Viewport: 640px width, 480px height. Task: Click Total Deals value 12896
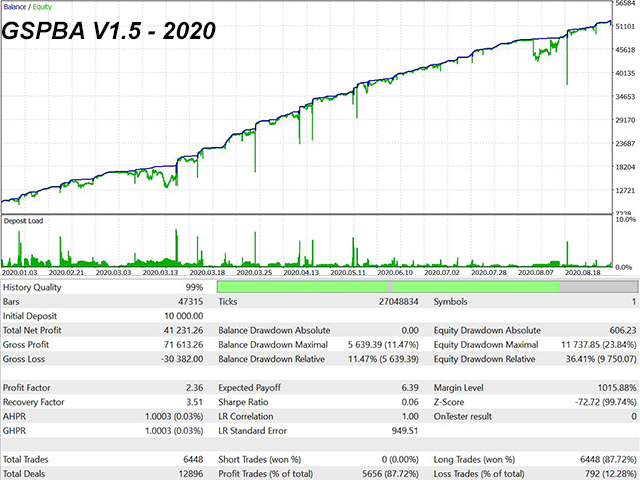pos(191,474)
